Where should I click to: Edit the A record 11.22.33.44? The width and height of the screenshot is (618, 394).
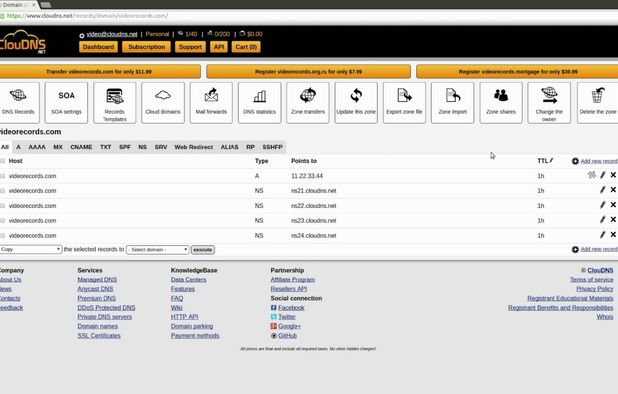(603, 175)
